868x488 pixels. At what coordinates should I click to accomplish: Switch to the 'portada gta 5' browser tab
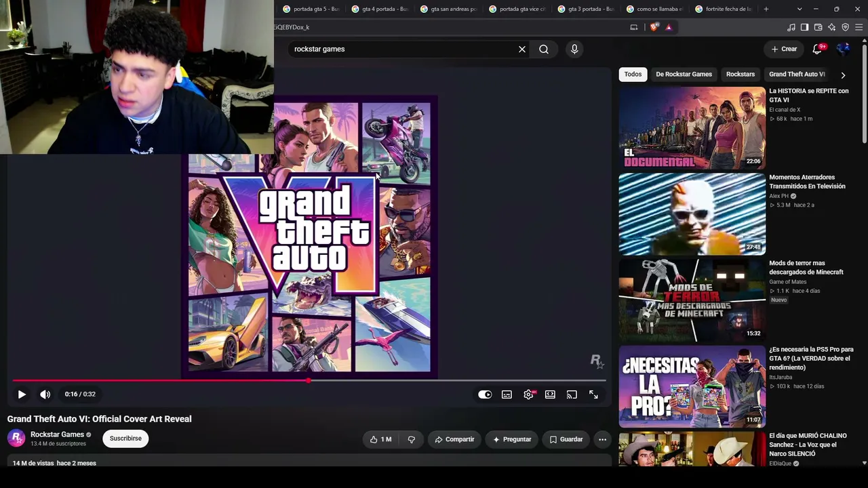click(310, 9)
